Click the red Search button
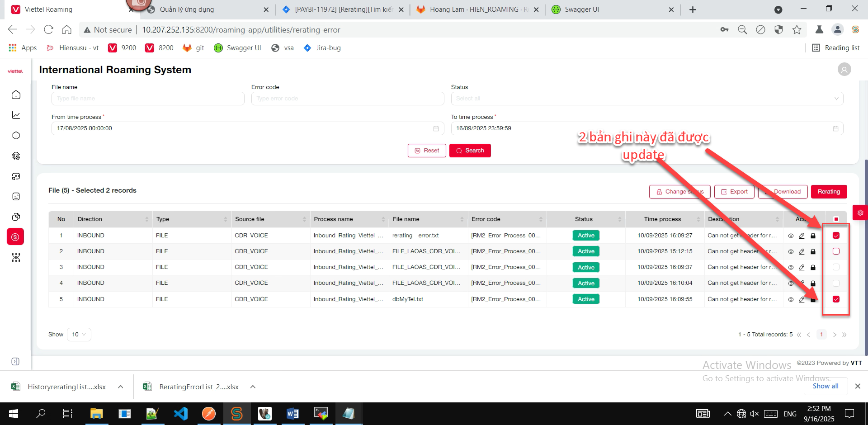 pyautogui.click(x=470, y=151)
